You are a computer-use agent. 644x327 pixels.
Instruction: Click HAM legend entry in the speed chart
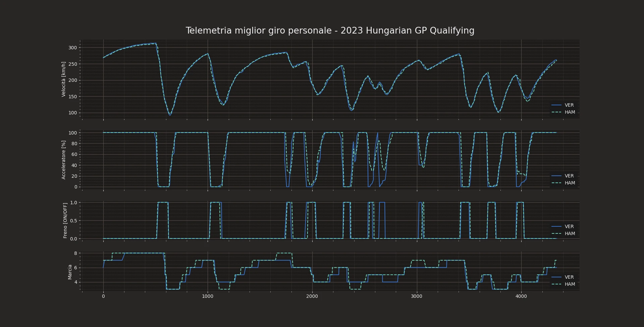(x=563, y=112)
